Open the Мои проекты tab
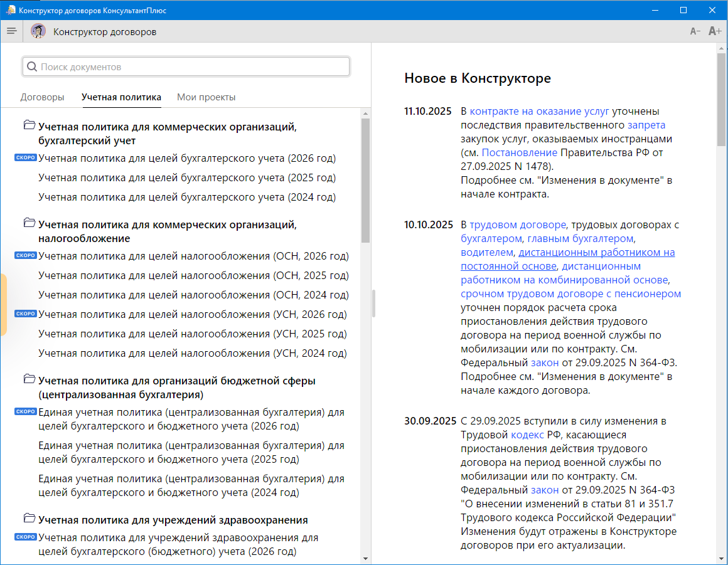728x565 pixels. 206,97
